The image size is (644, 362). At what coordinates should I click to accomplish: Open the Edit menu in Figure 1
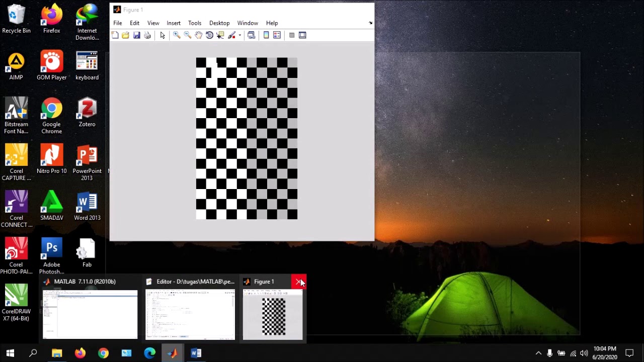pyautogui.click(x=134, y=23)
